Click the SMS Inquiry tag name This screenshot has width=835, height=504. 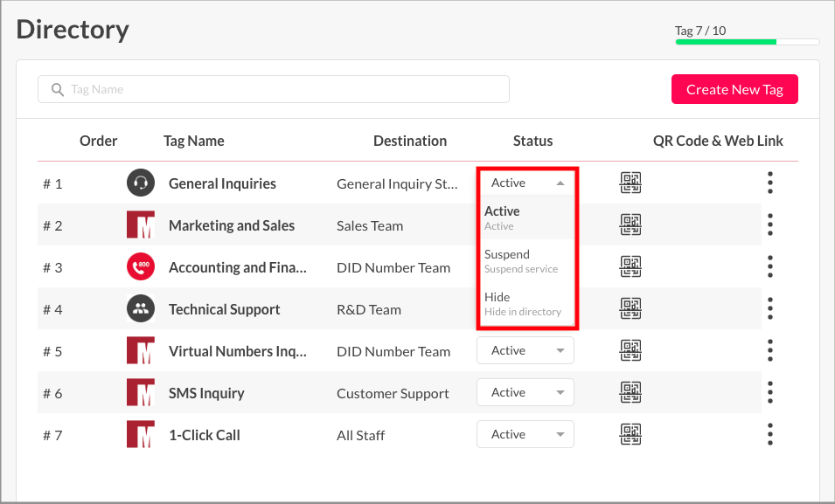[x=206, y=393]
